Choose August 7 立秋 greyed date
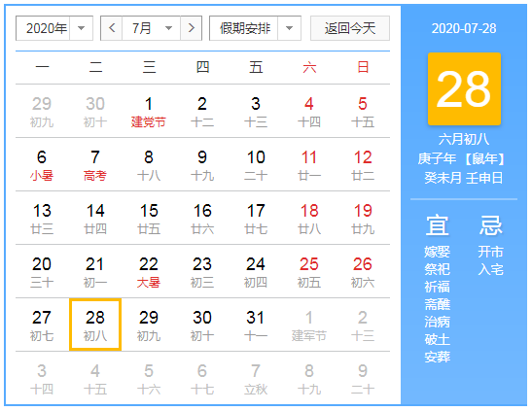The height and width of the screenshot is (411, 532). [256, 378]
